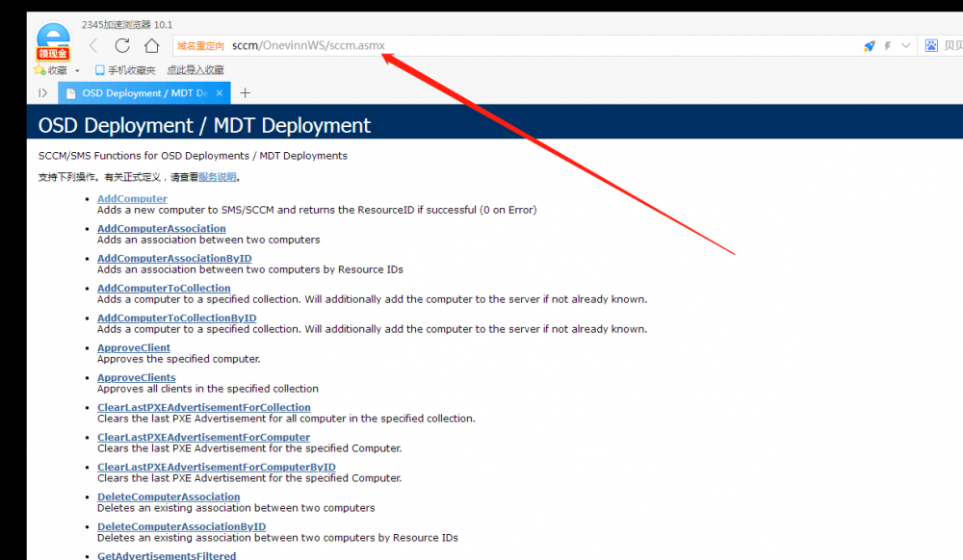Open the GetAdvertisementsFiltered link
The height and width of the screenshot is (560, 963).
[167, 556]
